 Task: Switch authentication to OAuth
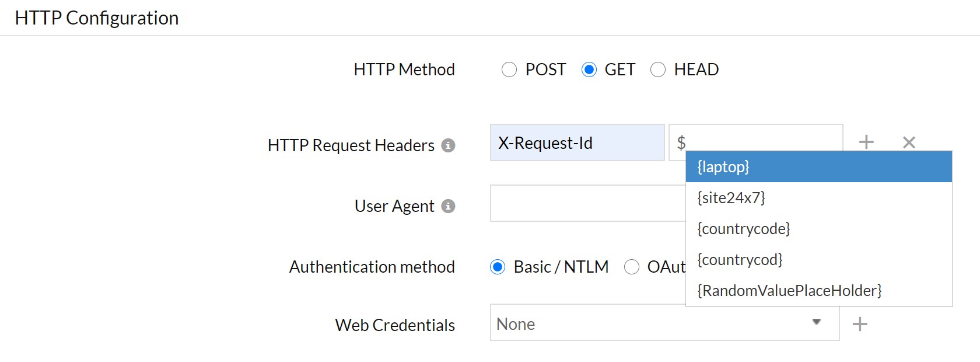coord(632,267)
